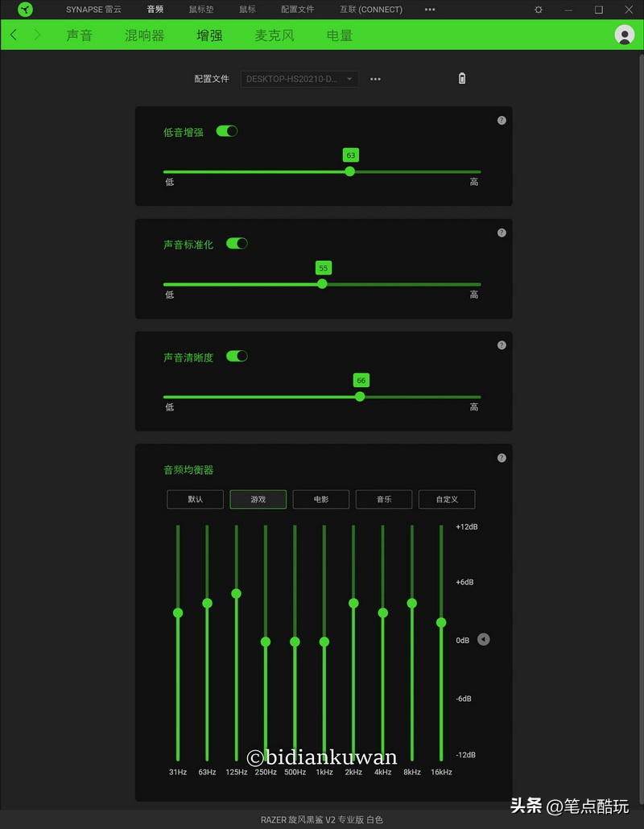Go back with the left arrow
644x829 pixels.
pyautogui.click(x=14, y=35)
